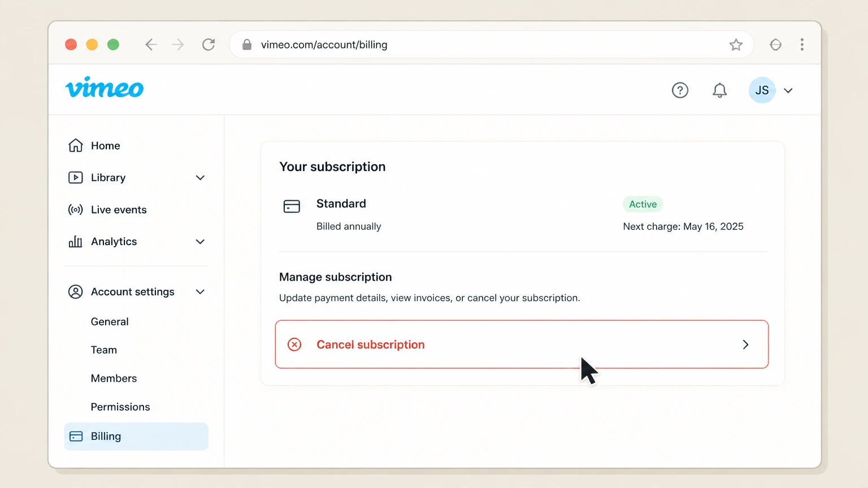This screenshot has width=868, height=488.
Task: Click the address bar lock icon
Action: [247, 45]
